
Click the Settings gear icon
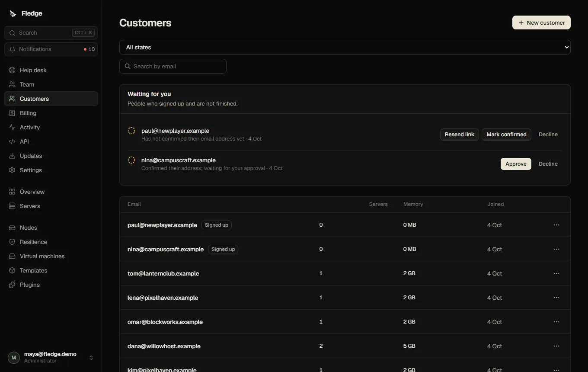pos(12,170)
